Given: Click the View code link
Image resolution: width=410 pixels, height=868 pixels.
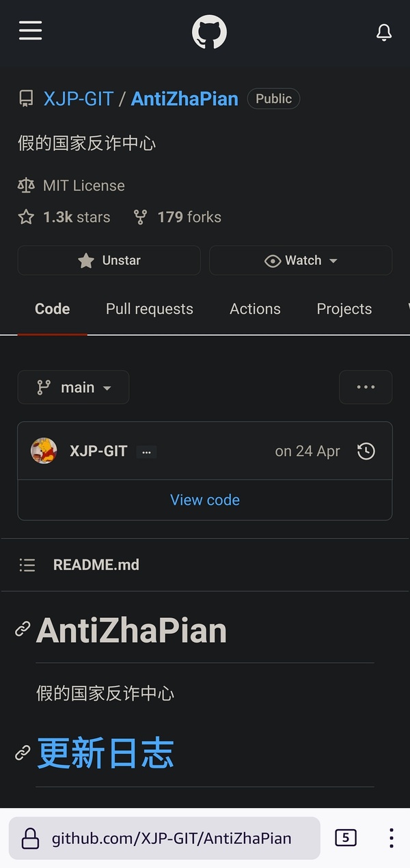Looking at the screenshot, I should [x=205, y=500].
